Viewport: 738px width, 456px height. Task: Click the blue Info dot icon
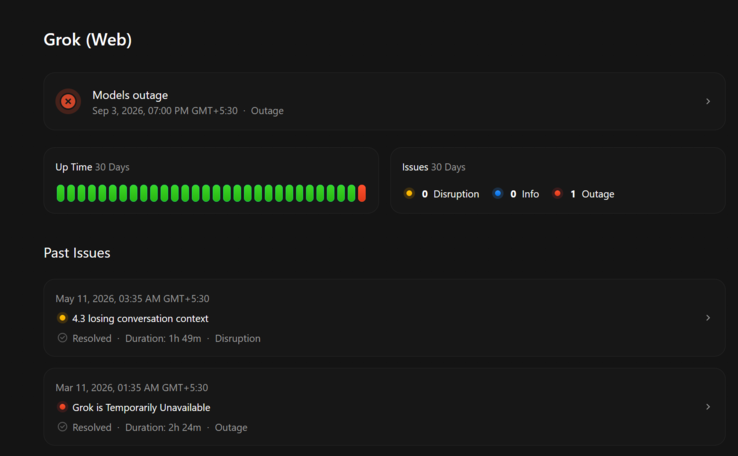(497, 193)
